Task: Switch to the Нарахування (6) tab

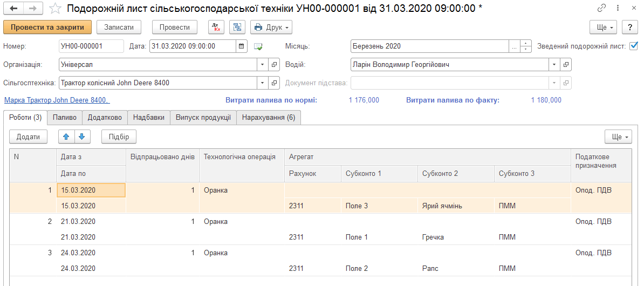Action: [269, 118]
